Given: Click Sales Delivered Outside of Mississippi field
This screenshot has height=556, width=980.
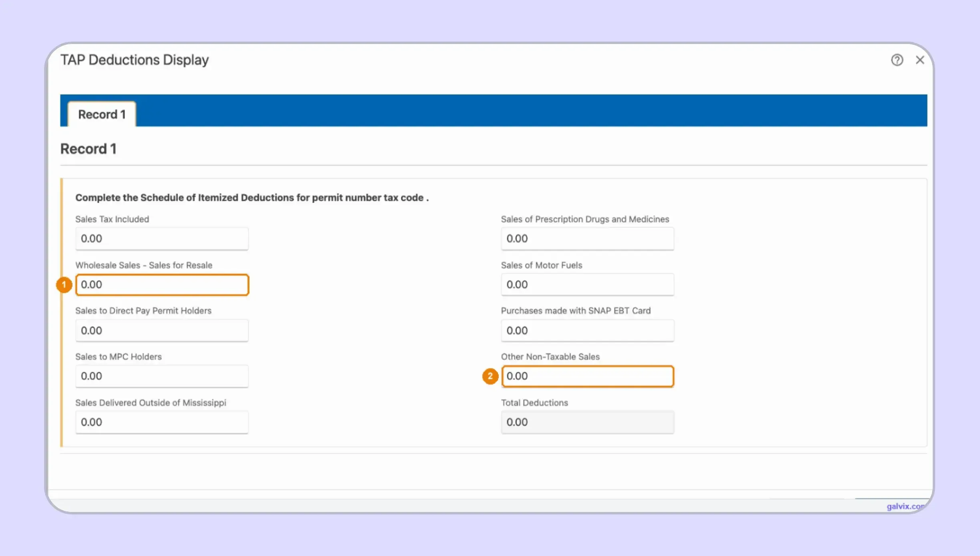Looking at the screenshot, I should click(162, 422).
